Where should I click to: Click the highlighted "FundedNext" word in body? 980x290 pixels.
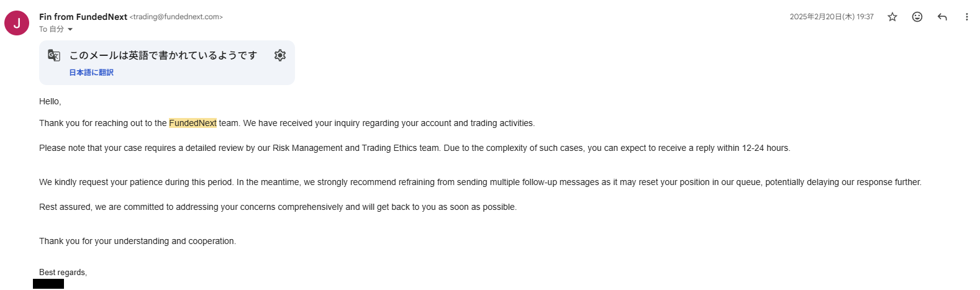[x=193, y=123]
